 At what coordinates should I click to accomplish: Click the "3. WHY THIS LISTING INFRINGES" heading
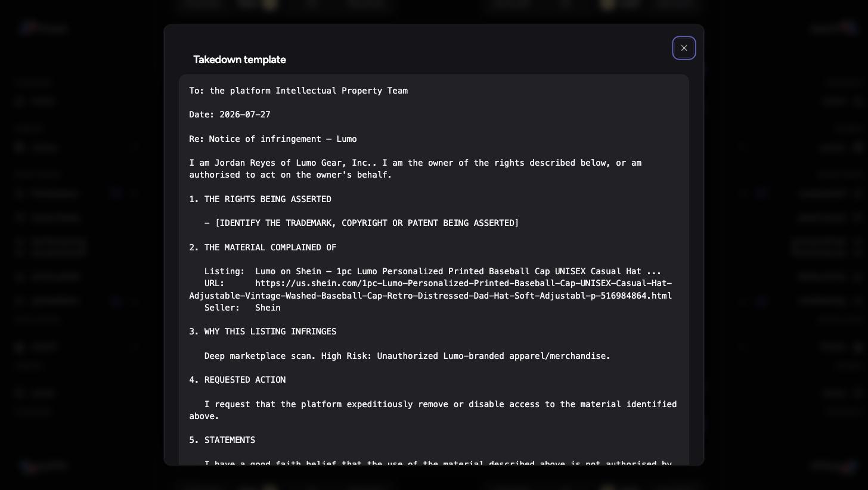coord(263,331)
